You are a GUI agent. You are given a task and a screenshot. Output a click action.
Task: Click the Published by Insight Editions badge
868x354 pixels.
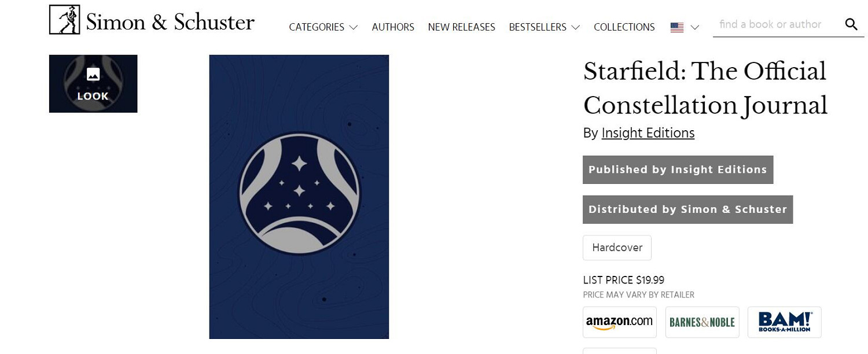tap(678, 169)
